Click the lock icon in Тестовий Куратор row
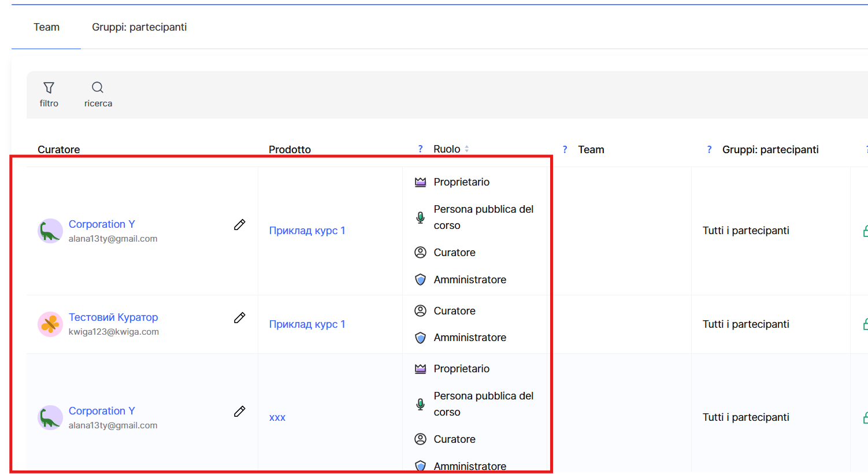Image resolution: width=868 pixels, height=474 pixels. point(865,324)
